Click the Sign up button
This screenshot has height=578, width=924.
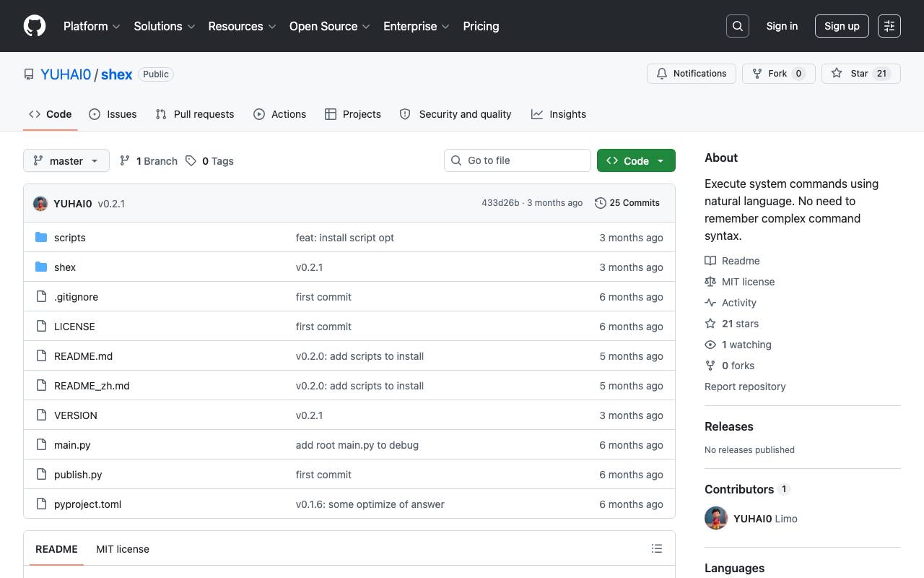pos(842,26)
